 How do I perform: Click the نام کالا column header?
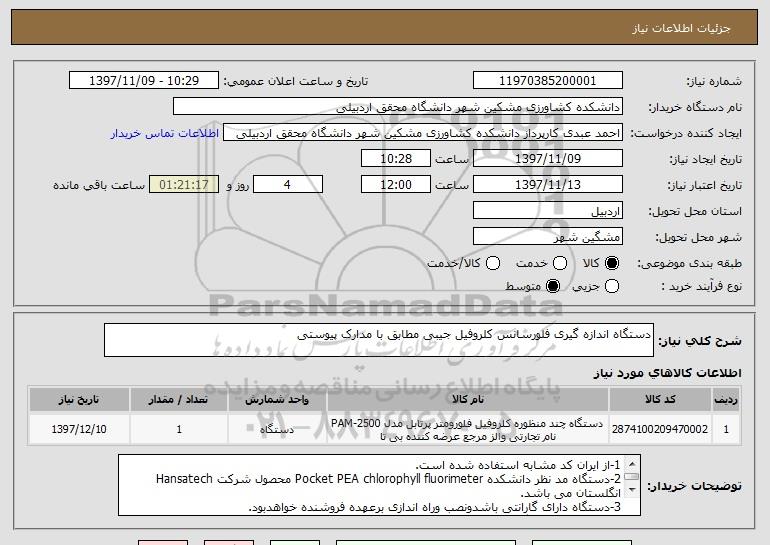pyautogui.click(x=468, y=400)
